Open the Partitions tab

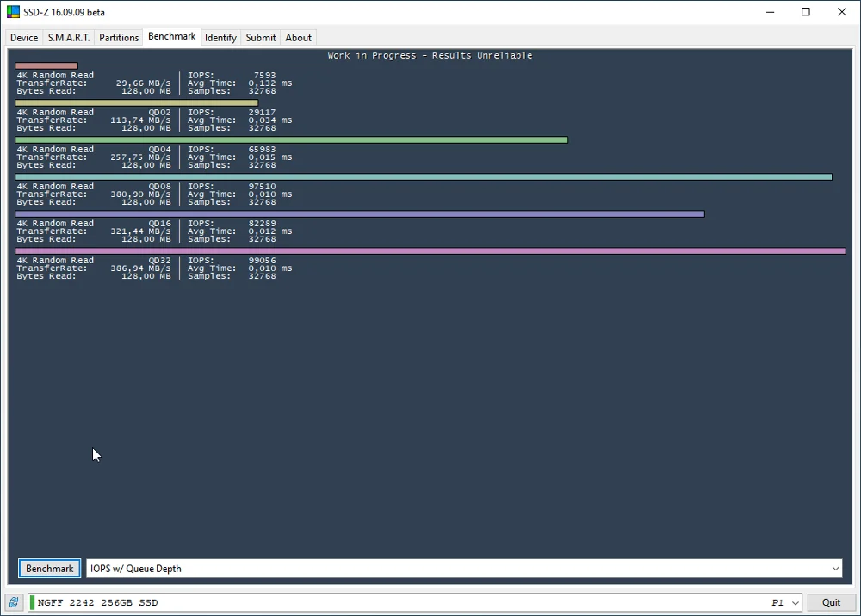(119, 37)
